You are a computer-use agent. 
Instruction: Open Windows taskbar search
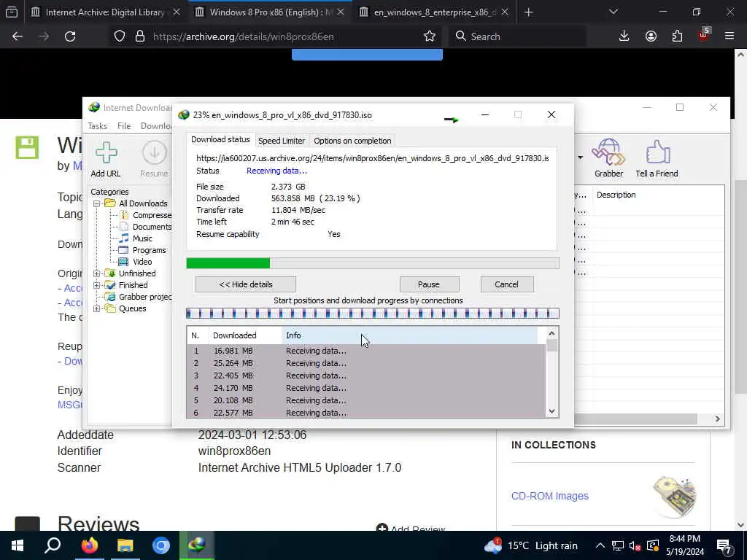pyautogui.click(x=53, y=545)
